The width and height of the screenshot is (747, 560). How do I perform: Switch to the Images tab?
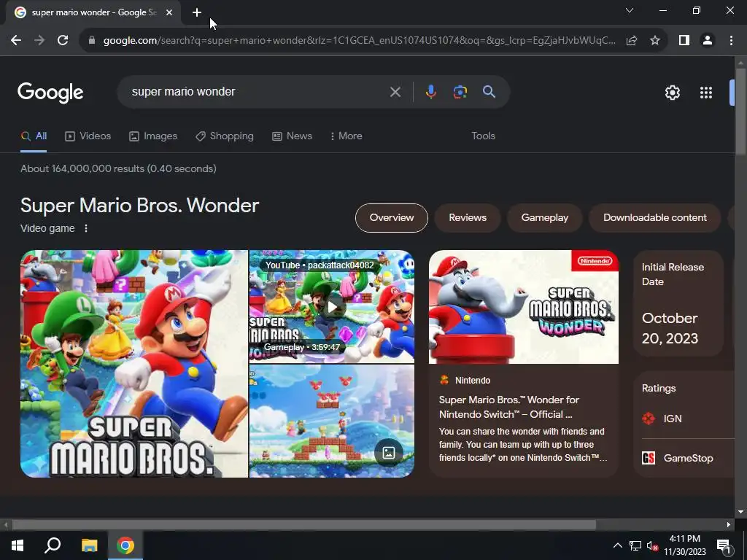tap(153, 136)
